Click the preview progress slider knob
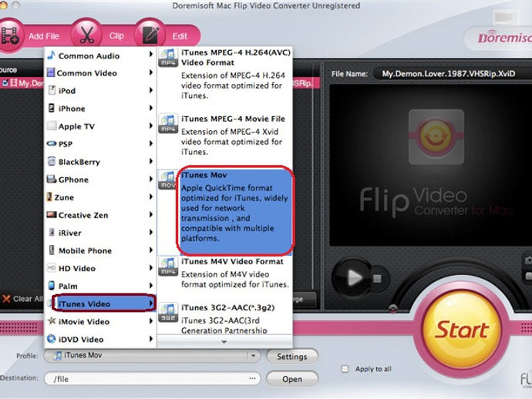 coord(393,308)
